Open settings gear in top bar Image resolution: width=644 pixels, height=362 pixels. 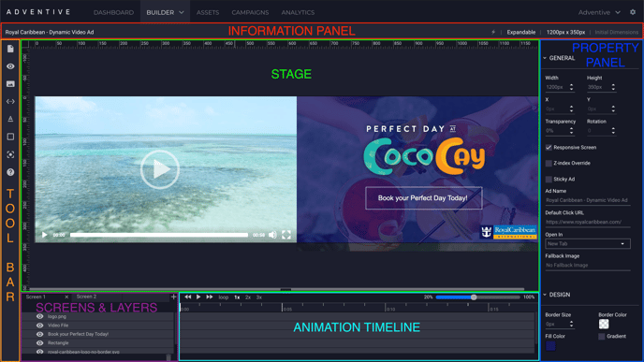633,12
